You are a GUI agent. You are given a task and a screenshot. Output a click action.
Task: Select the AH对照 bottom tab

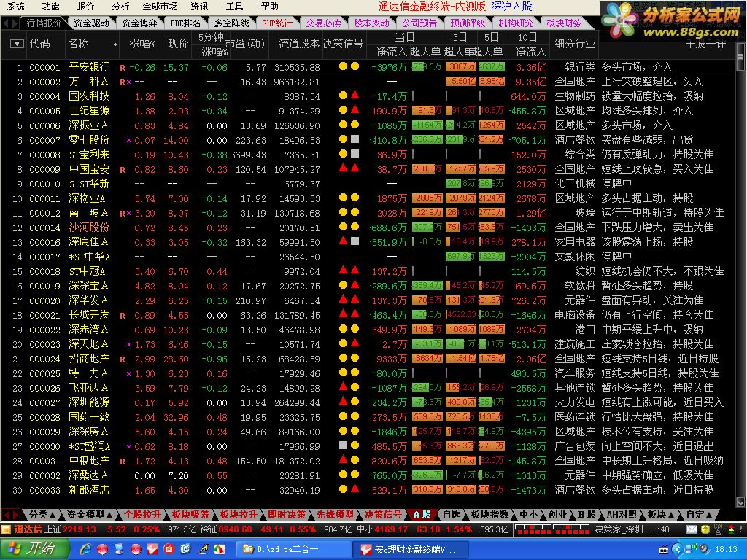pyautogui.click(x=622, y=515)
